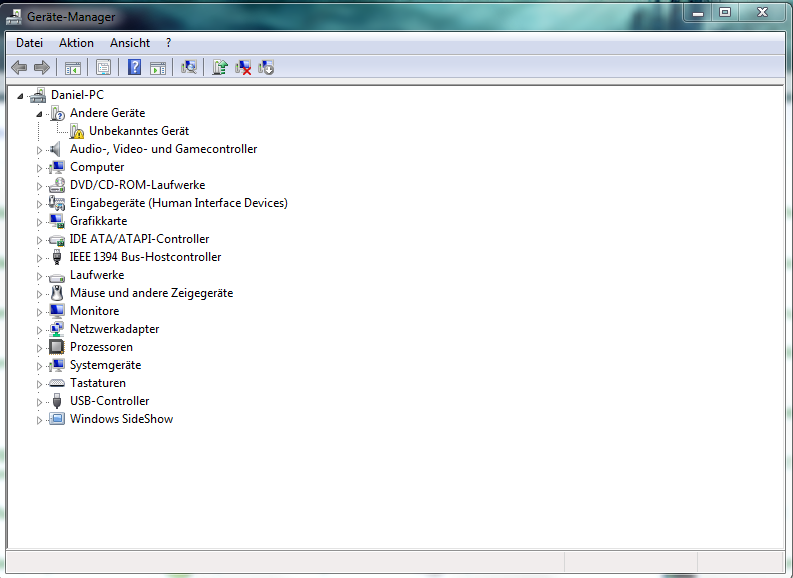The image size is (793, 578).
Task: Toggle the console tree pane toolbar icon
Action: [x=73, y=67]
